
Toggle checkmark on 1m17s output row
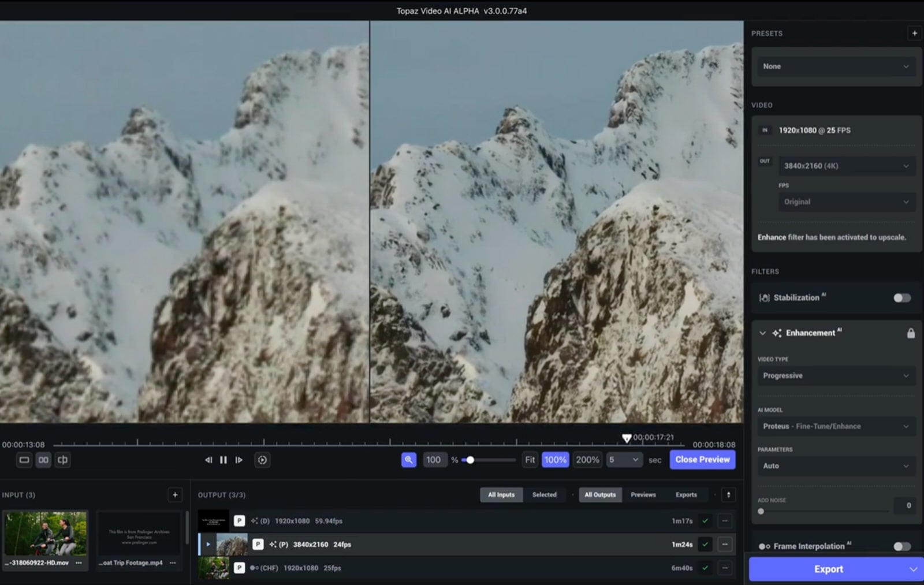tap(705, 521)
